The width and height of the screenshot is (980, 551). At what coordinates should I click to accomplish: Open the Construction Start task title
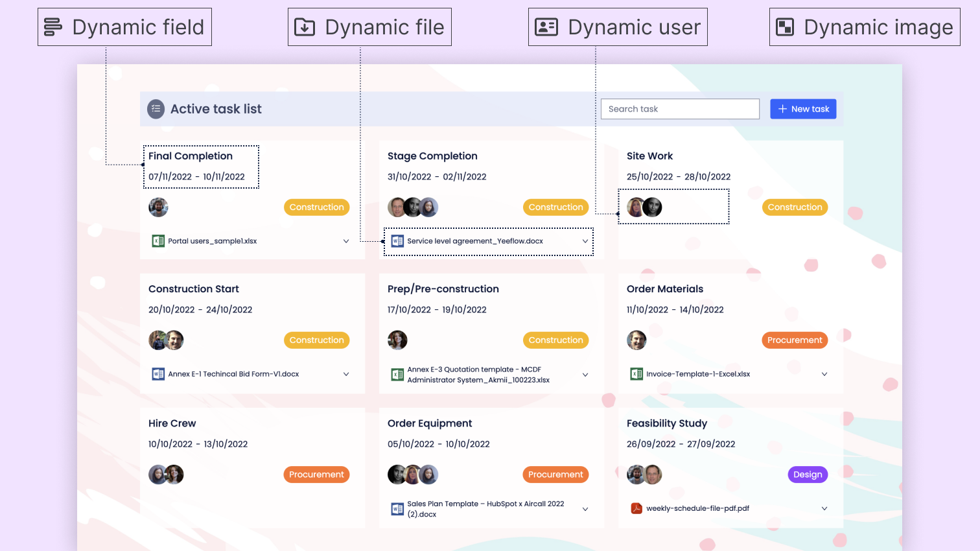[194, 289]
